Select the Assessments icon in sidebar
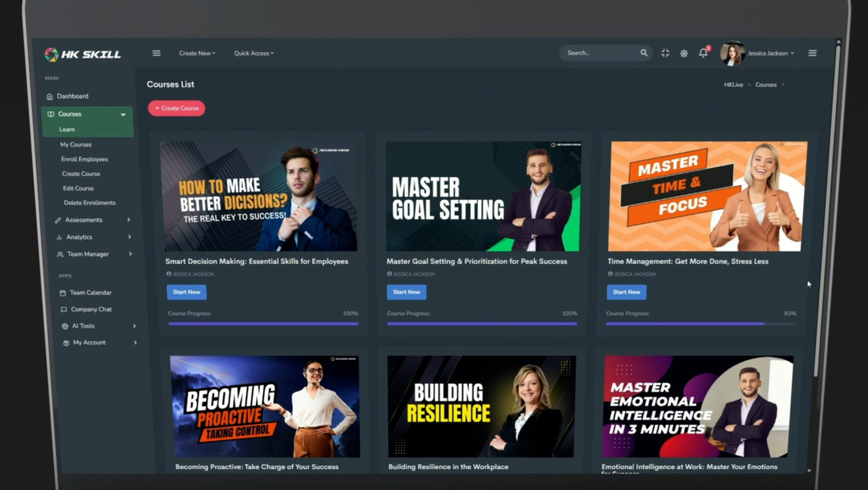This screenshot has width=868, height=490. tap(58, 220)
